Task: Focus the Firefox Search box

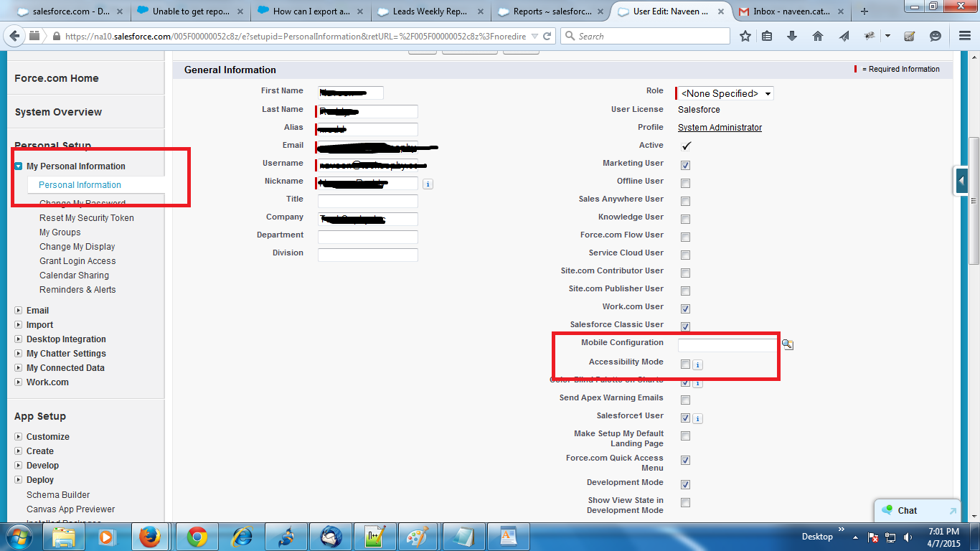Action: click(x=645, y=36)
